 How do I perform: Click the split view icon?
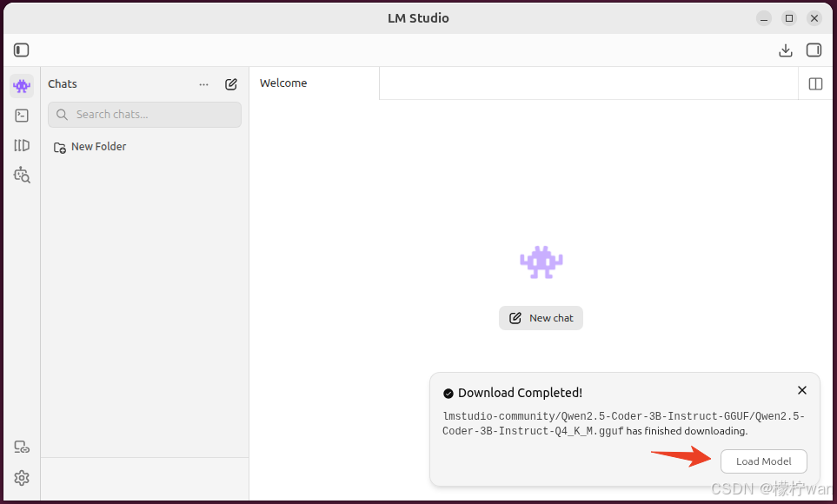[815, 83]
